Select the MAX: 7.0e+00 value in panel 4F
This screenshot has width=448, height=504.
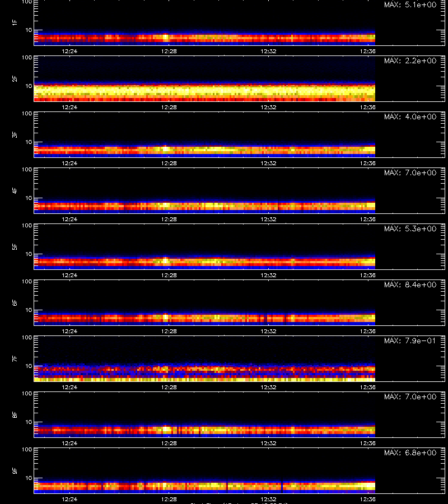click(410, 173)
